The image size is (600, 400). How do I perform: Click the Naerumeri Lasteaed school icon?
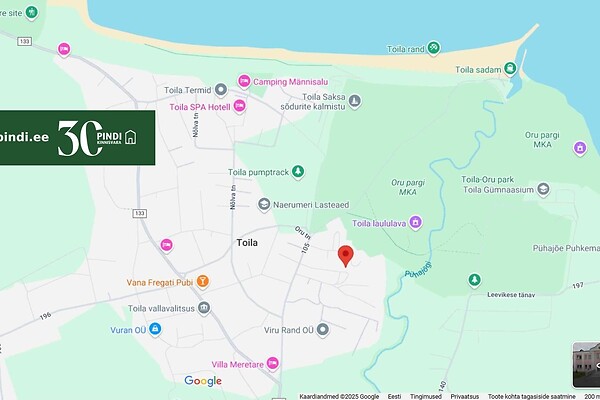coord(264,205)
